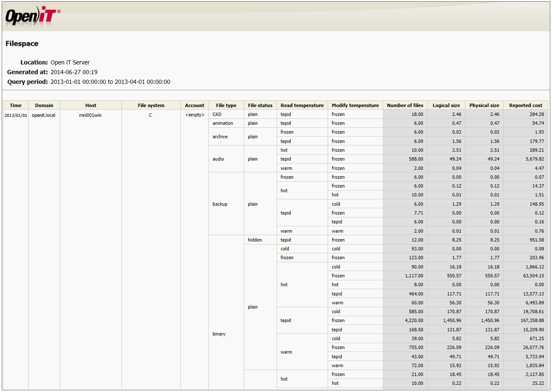Click the File status column header

point(260,105)
